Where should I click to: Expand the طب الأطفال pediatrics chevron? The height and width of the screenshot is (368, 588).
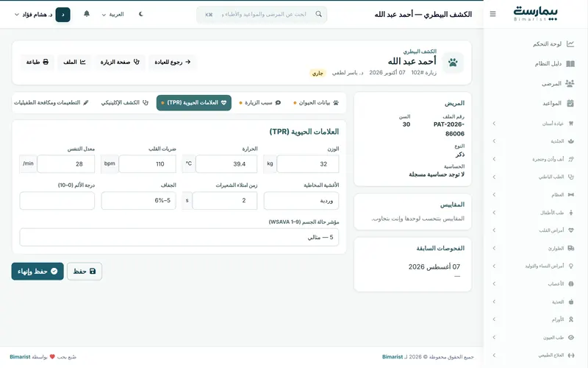pyautogui.click(x=494, y=213)
